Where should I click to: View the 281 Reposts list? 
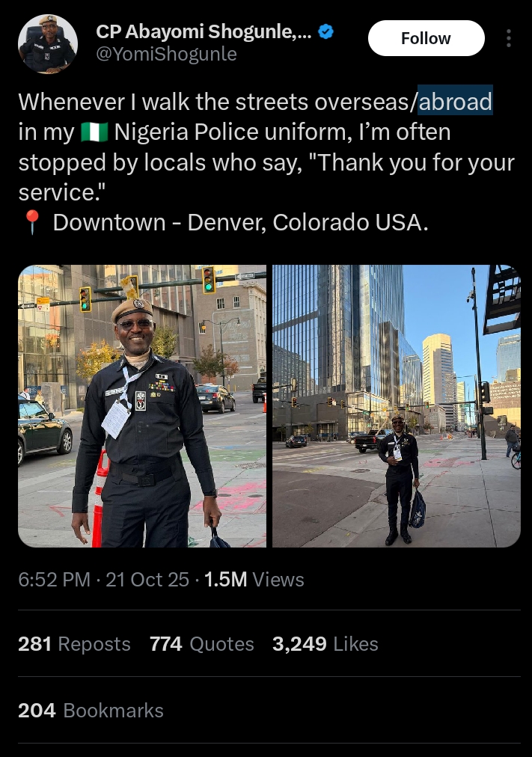tap(74, 644)
